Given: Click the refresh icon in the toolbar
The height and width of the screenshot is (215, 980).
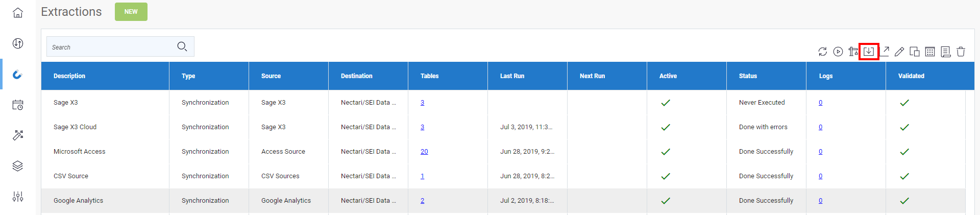Looking at the screenshot, I should click(822, 52).
